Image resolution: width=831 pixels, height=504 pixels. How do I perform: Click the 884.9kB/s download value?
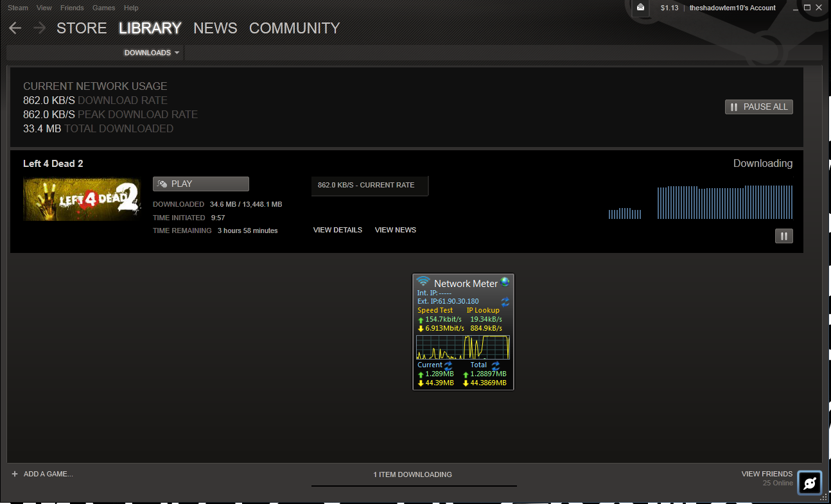(x=486, y=328)
